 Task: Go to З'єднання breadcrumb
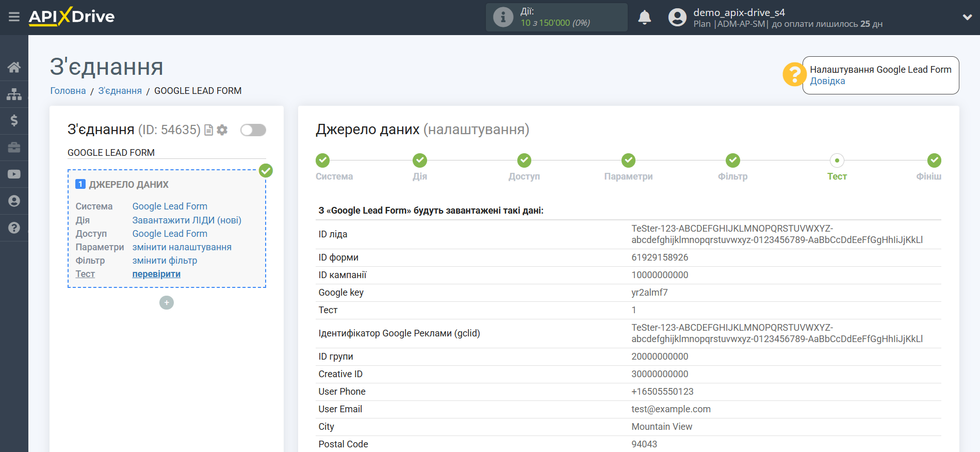[x=120, y=91]
